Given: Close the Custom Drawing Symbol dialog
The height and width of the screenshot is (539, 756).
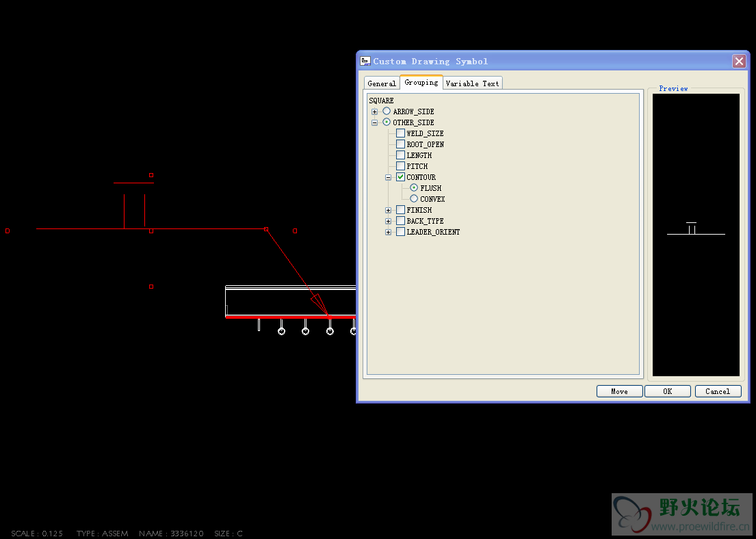Looking at the screenshot, I should tap(739, 62).
